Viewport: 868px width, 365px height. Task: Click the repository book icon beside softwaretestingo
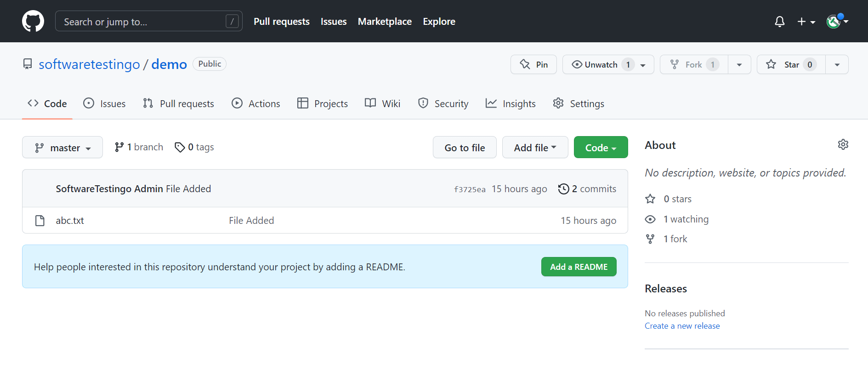28,64
